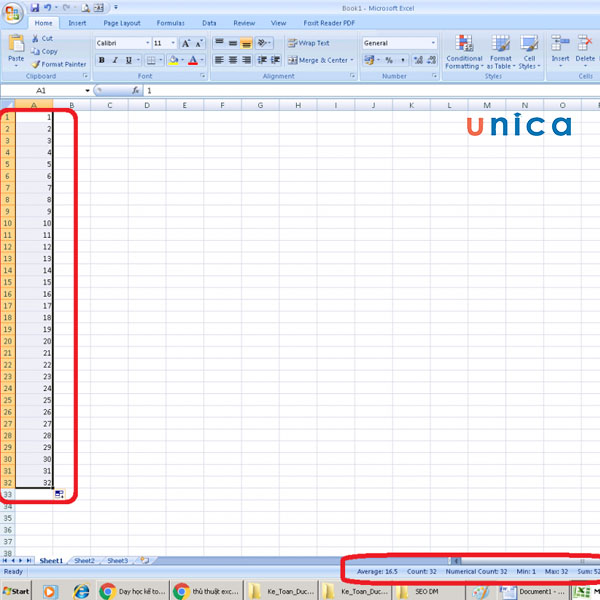Viewport: 600px width, 600px height.
Task: Open the Paint app in the taskbar
Action: pyautogui.click(x=480, y=592)
